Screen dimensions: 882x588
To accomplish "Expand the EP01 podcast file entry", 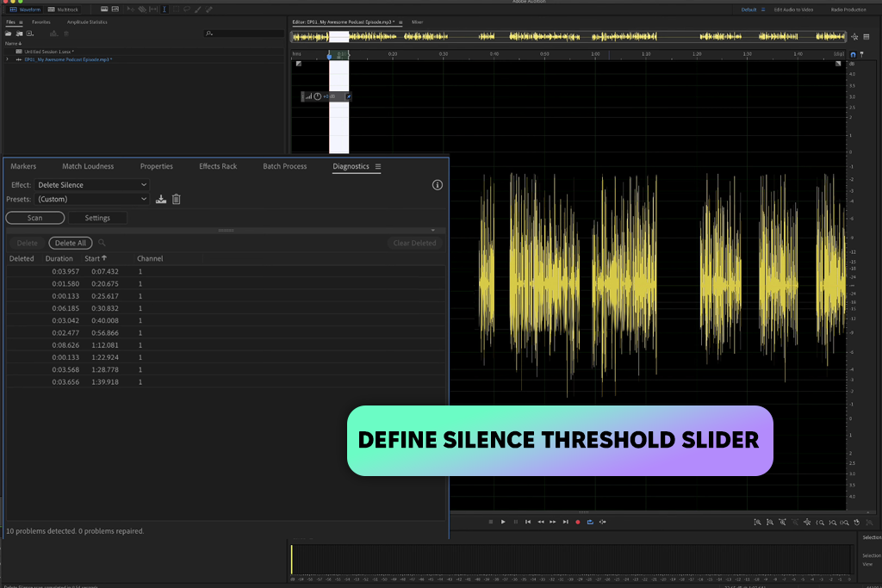I will pos(7,59).
